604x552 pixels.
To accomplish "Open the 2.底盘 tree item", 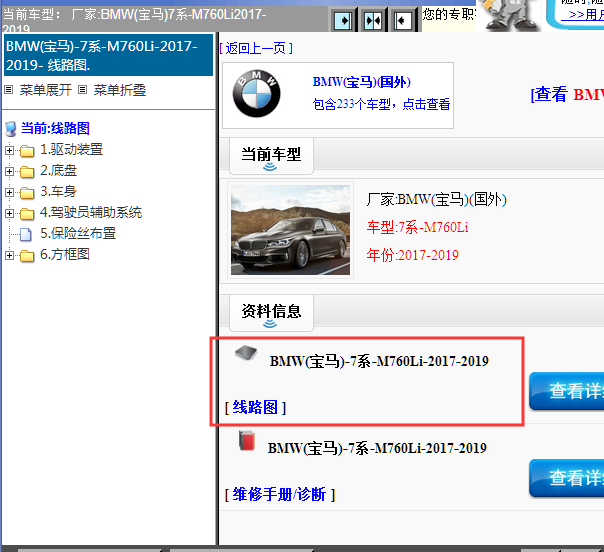I will pos(59,171).
